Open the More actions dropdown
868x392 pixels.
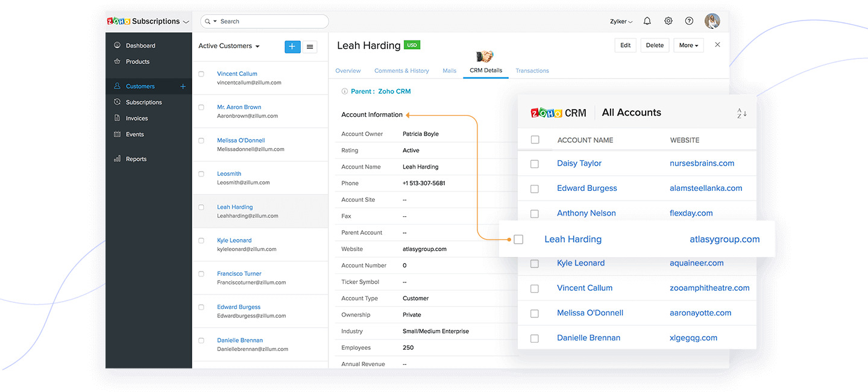click(x=688, y=45)
